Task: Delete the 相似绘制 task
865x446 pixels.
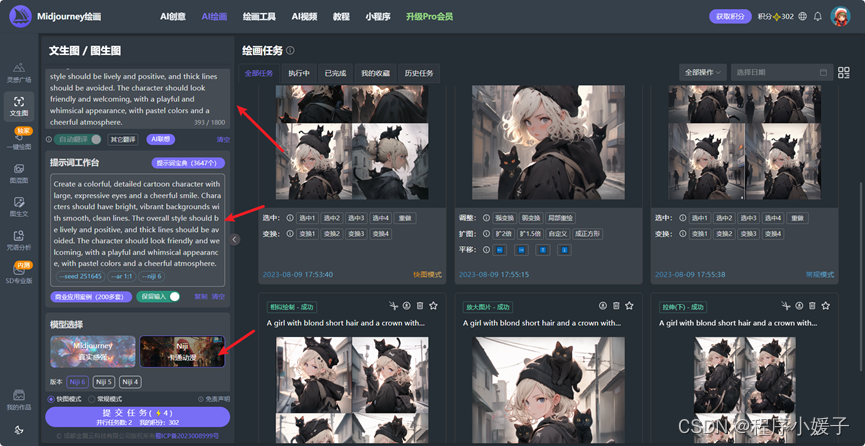Action: (x=420, y=305)
